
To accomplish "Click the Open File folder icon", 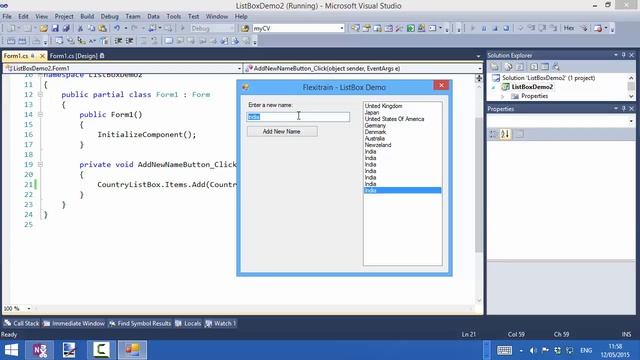I will pyautogui.click(x=44, y=28).
